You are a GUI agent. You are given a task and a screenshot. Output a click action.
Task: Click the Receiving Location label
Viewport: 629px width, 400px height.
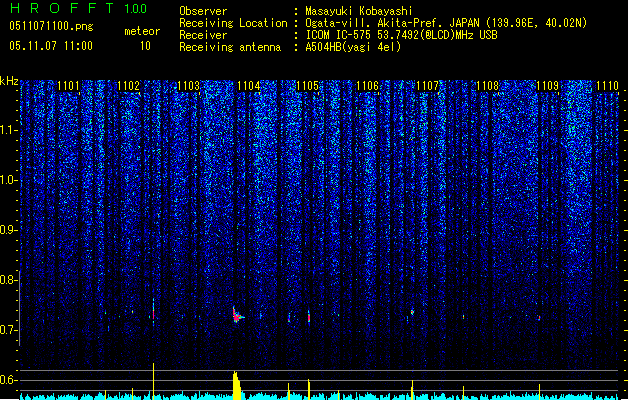(x=233, y=23)
